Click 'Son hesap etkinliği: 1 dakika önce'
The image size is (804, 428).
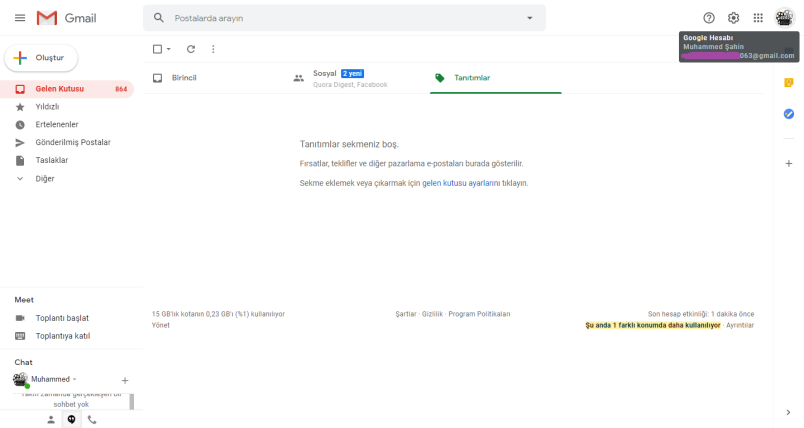701,314
